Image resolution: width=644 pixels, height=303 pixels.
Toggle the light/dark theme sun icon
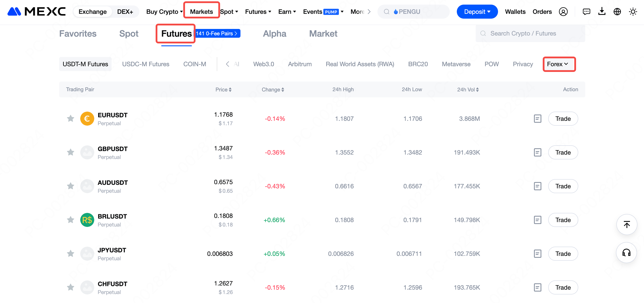click(x=633, y=12)
